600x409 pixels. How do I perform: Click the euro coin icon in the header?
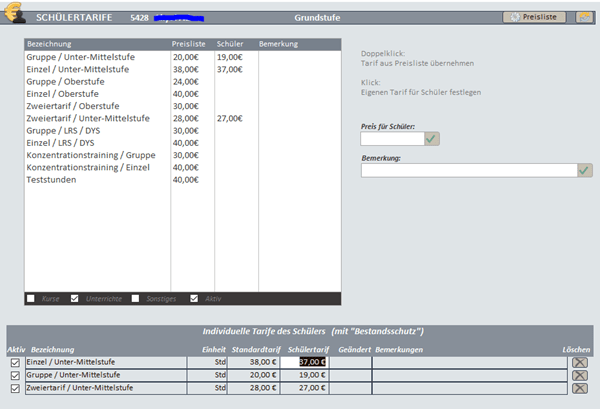[15, 14]
